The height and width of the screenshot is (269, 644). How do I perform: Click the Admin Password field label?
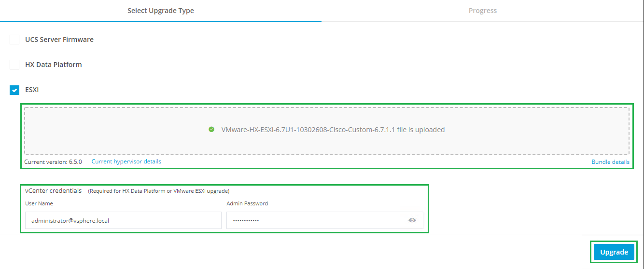pos(247,203)
